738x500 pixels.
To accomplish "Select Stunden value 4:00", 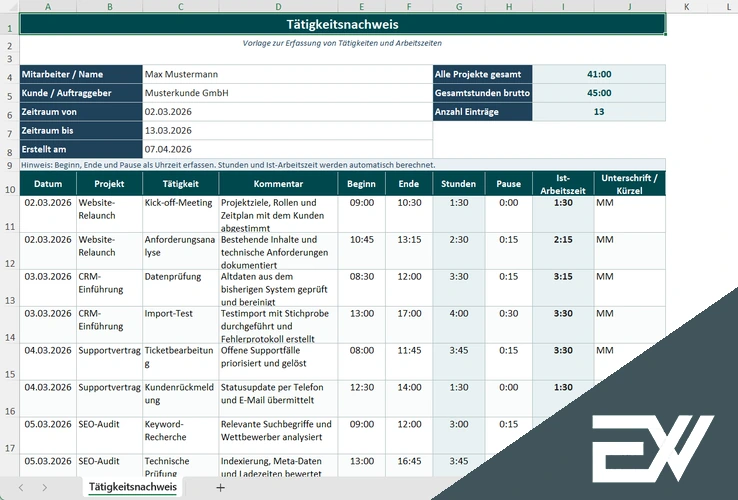I will tap(458, 325).
